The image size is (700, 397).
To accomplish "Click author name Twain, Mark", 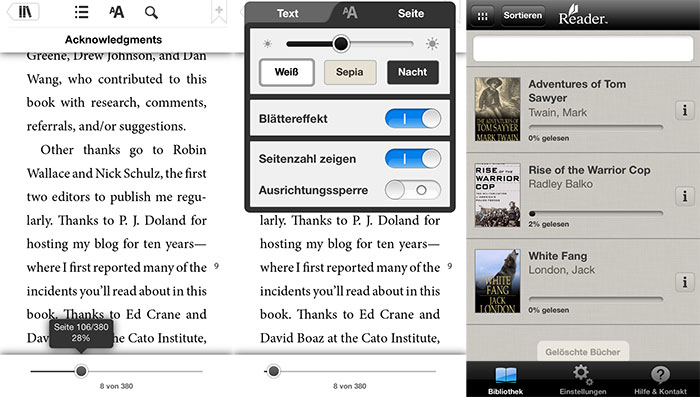I will pyautogui.click(x=557, y=113).
